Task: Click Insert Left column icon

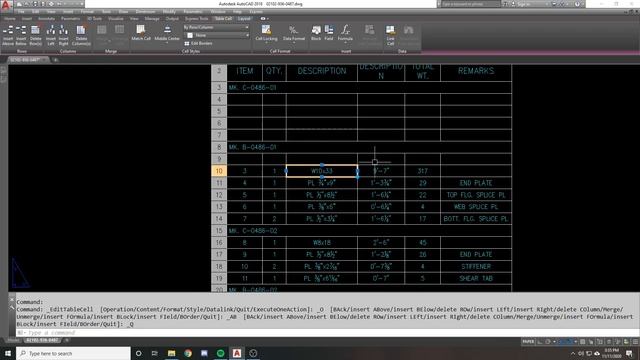Action: [x=51, y=35]
